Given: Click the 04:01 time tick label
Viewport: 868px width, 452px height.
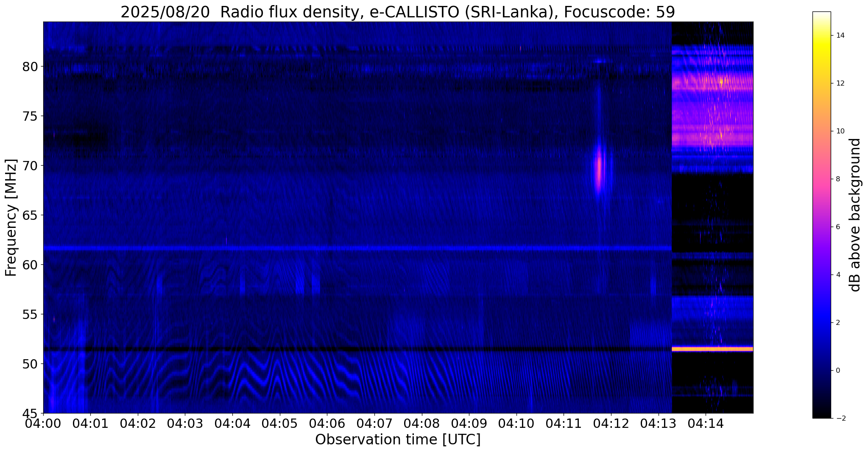Looking at the screenshot, I should coord(90,423).
